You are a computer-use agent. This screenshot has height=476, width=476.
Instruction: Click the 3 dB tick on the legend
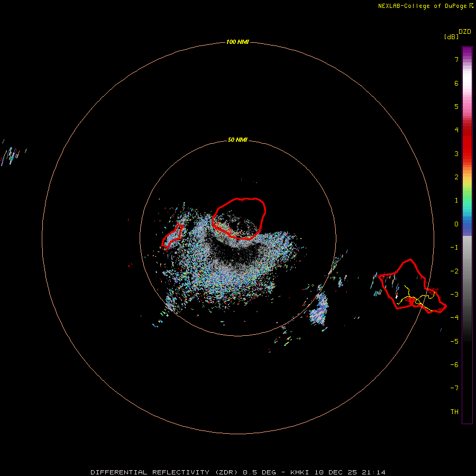click(x=456, y=153)
